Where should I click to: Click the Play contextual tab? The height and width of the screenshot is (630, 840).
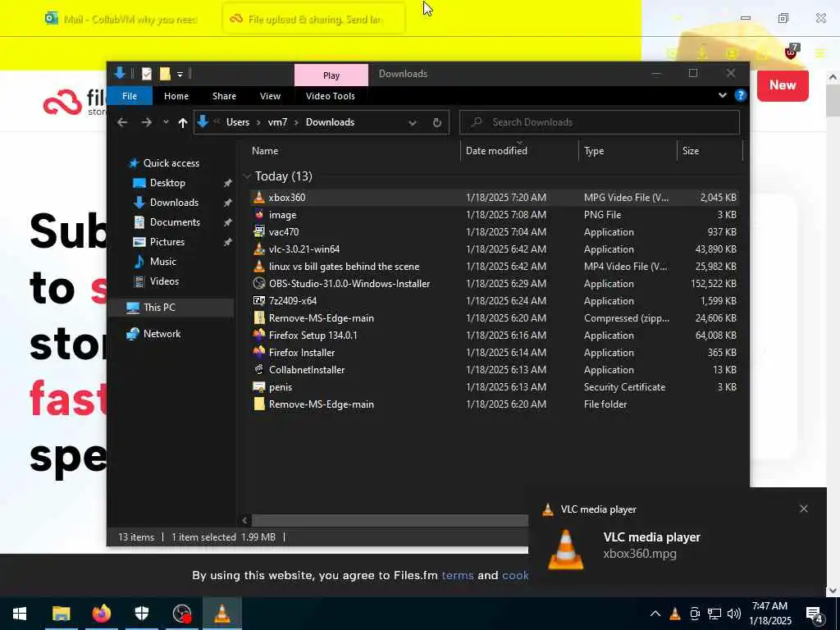331,75
